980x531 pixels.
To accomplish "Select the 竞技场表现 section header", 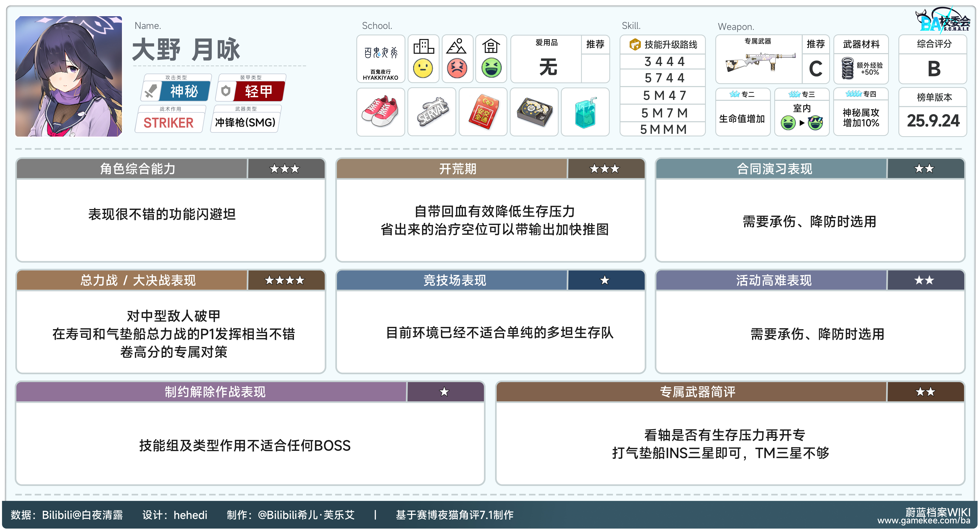I will (x=455, y=280).
